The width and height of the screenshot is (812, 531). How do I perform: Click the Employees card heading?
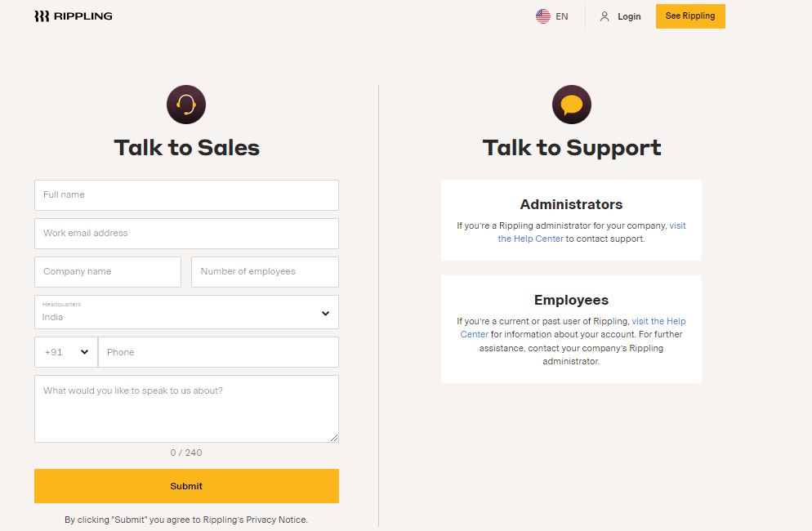coord(571,301)
